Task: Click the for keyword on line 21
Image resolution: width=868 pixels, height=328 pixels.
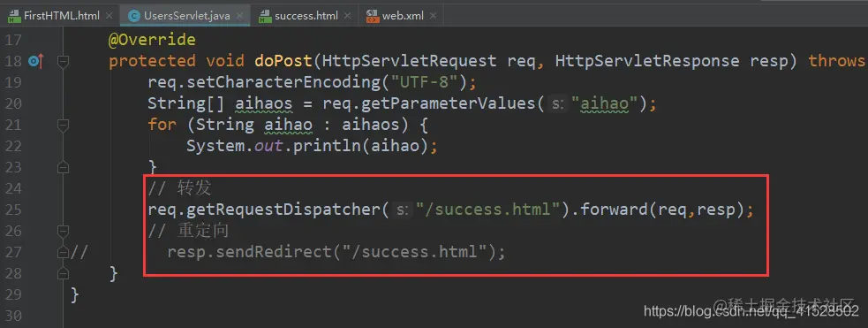Action: coord(162,125)
